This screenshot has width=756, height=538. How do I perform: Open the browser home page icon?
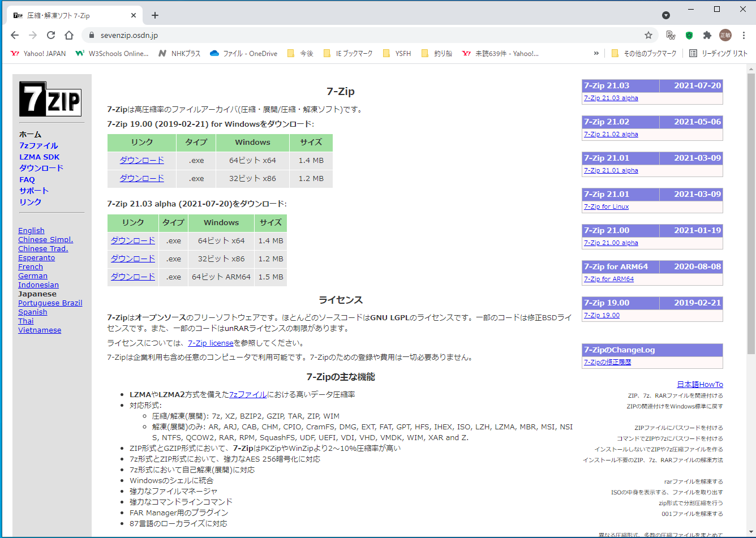coord(69,35)
